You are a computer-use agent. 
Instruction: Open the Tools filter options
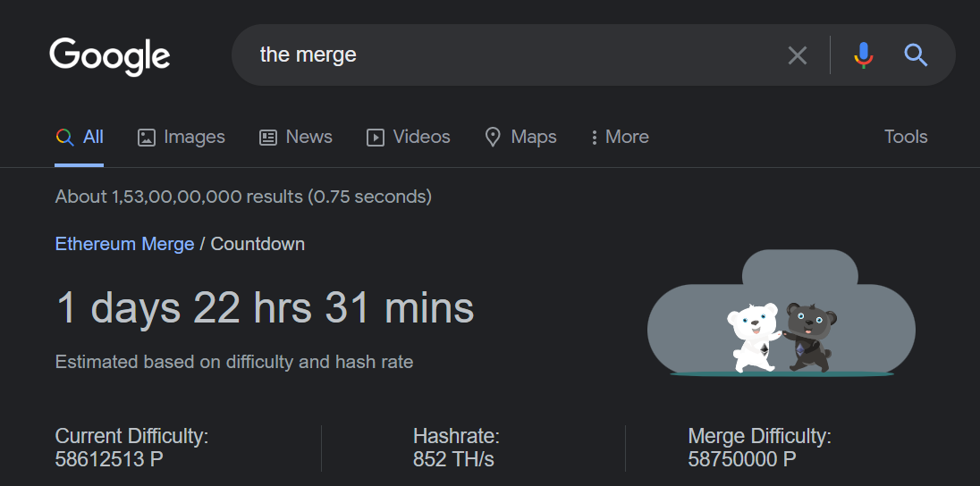coord(905,138)
